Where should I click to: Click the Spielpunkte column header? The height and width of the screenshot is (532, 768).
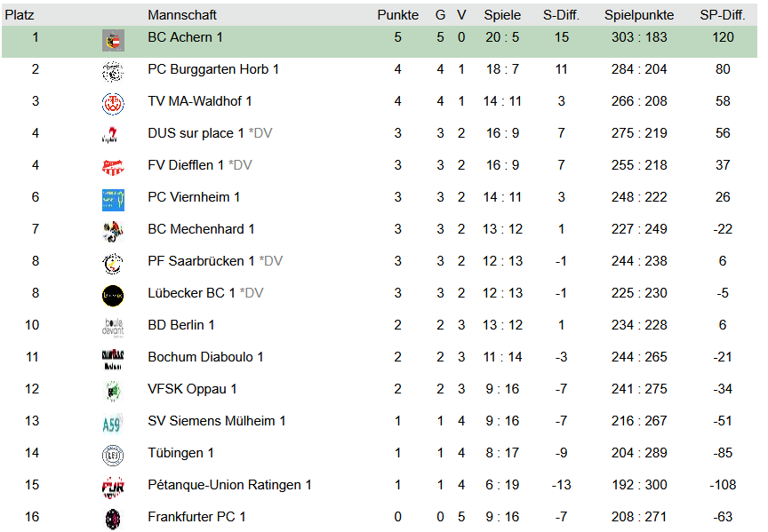point(639,15)
